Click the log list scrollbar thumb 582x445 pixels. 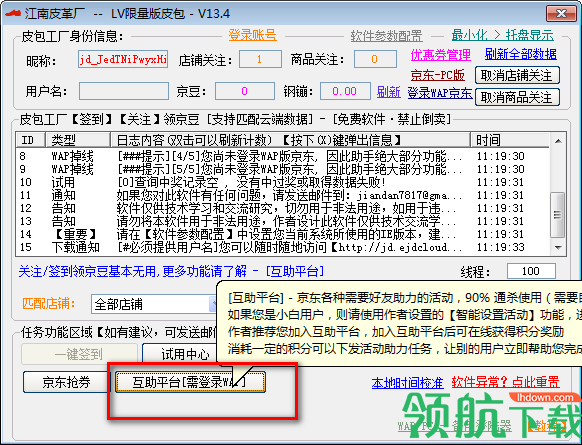coord(558,214)
